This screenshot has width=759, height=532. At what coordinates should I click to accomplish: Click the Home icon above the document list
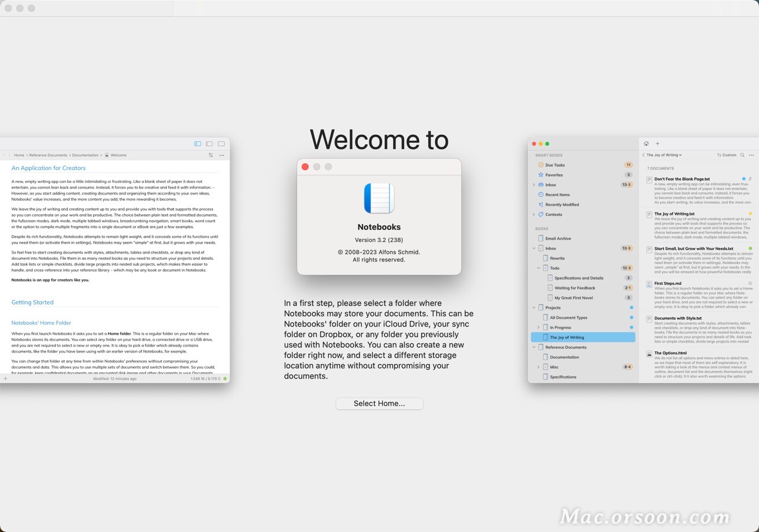(647, 143)
